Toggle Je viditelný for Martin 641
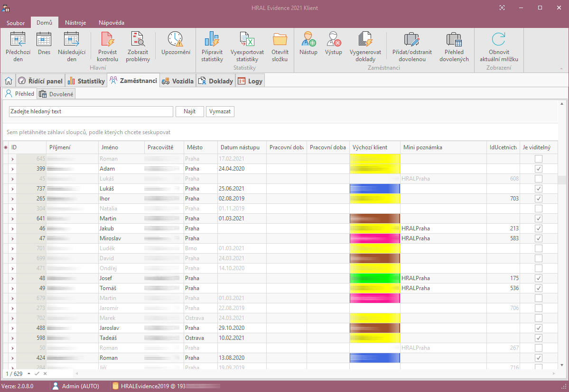Viewport: 569px width, 392px height. 539,219
